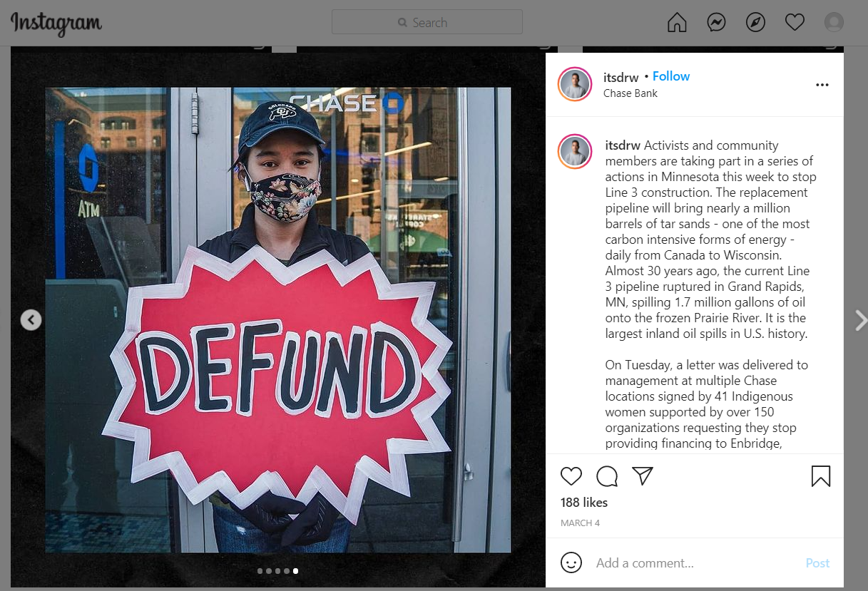The image size is (868, 591).
Task: Open the activity heart icon in header
Action: pos(795,23)
